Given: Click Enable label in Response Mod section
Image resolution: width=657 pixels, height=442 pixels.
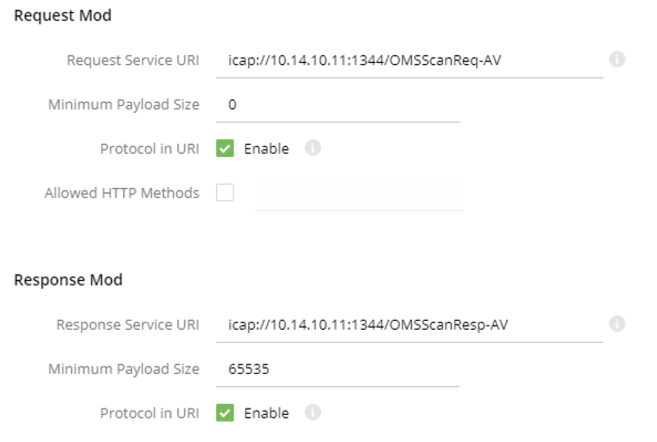Looking at the screenshot, I should [x=266, y=413].
